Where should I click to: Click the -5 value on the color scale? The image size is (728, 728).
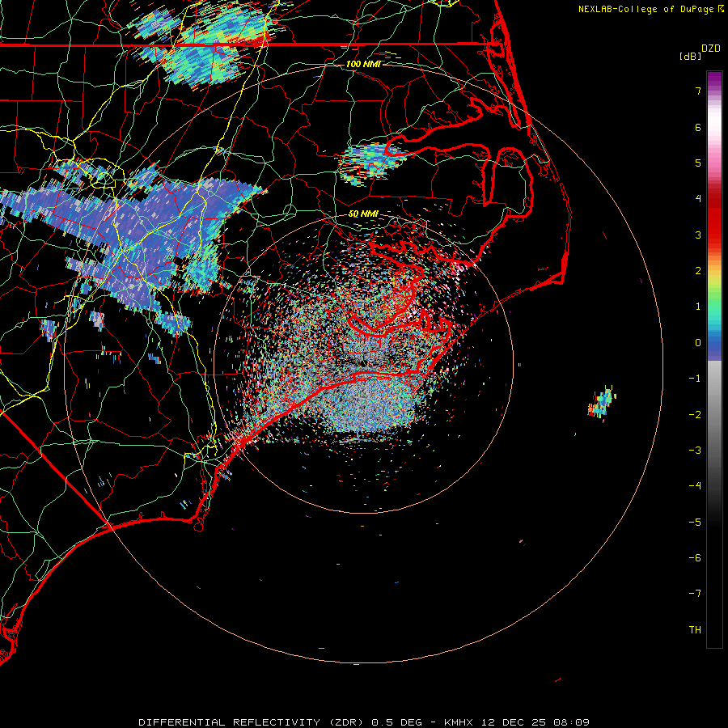pos(695,523)
